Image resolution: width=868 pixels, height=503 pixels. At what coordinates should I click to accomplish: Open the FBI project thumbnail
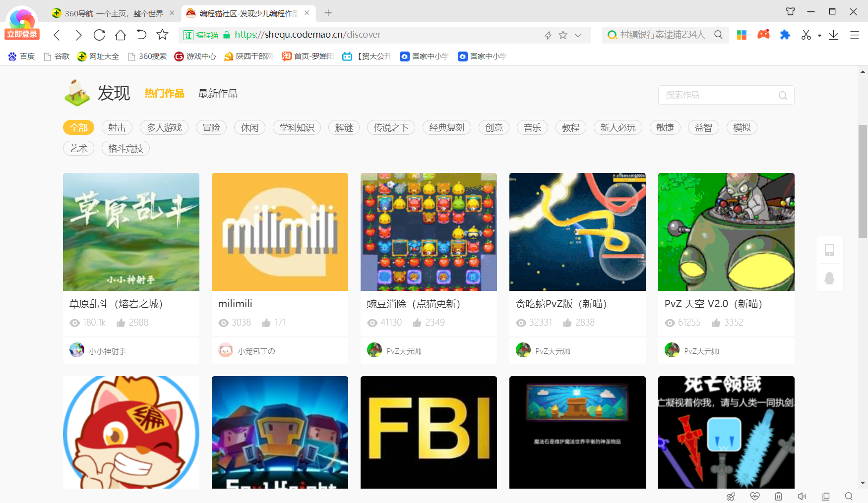(x=429, y=432)
